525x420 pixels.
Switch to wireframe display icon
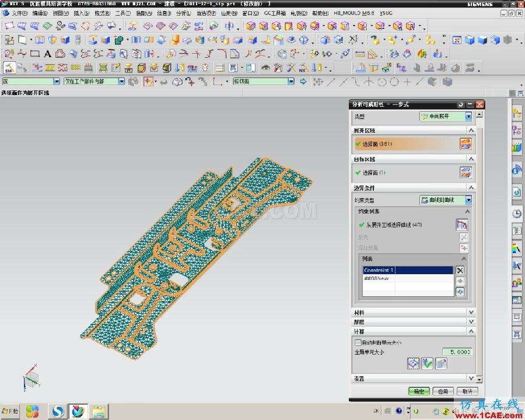pos(495,40)
